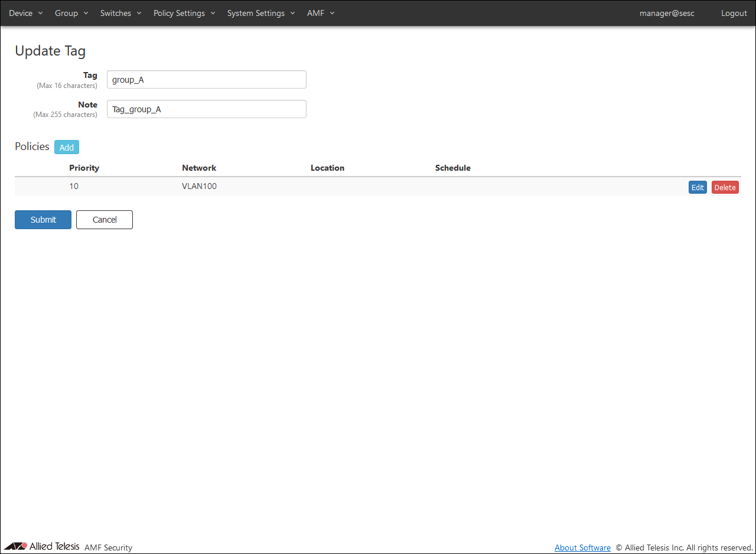Edit the VLAN100 policy

click(698, 187)
